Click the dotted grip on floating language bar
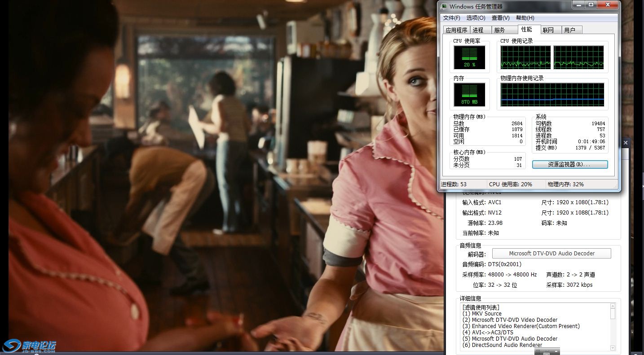644x355 pixels. point(538,352)
